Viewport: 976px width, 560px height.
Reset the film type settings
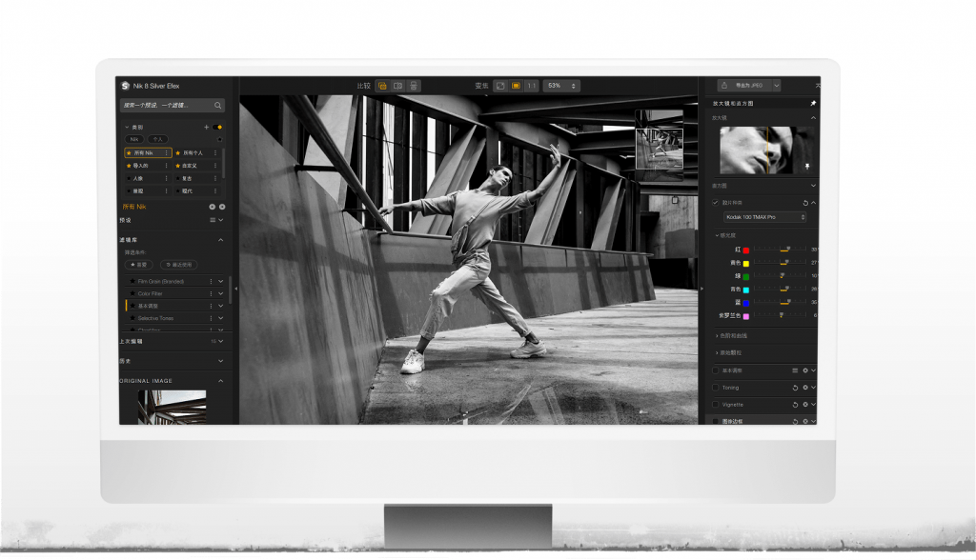point(804,203)
